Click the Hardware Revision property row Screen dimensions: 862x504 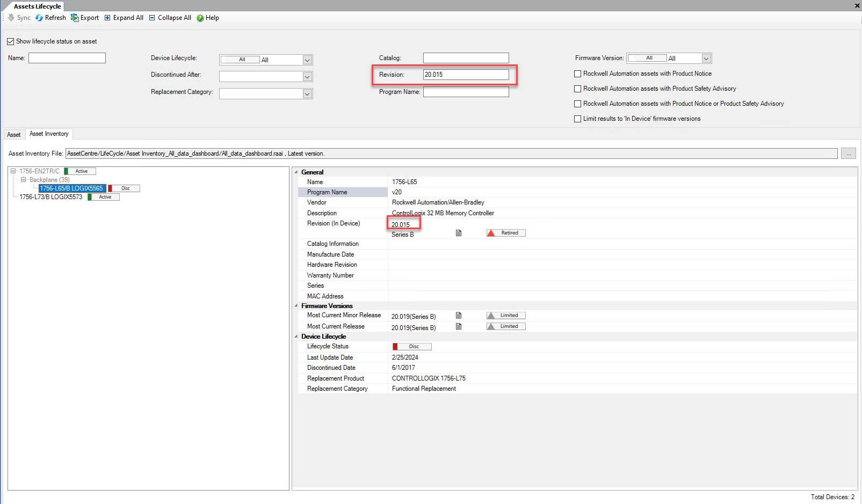(x=577, y=265)
